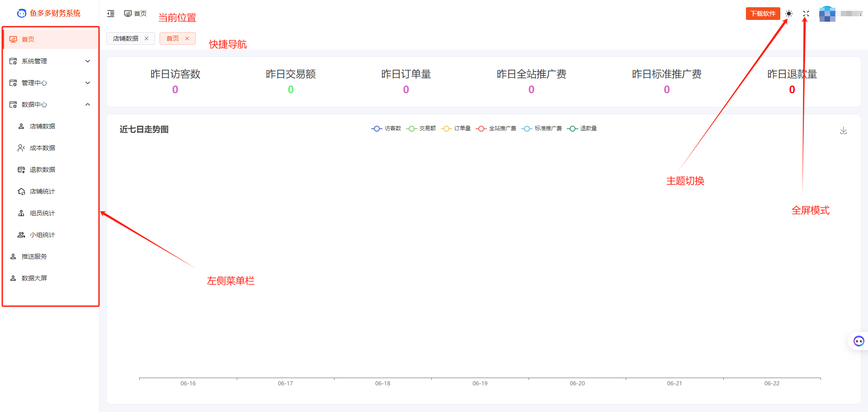Image resolution: width=868 pixels, height=412 pixels.
Task: Click the user avatar in the header
Action: tap(827, 14)
